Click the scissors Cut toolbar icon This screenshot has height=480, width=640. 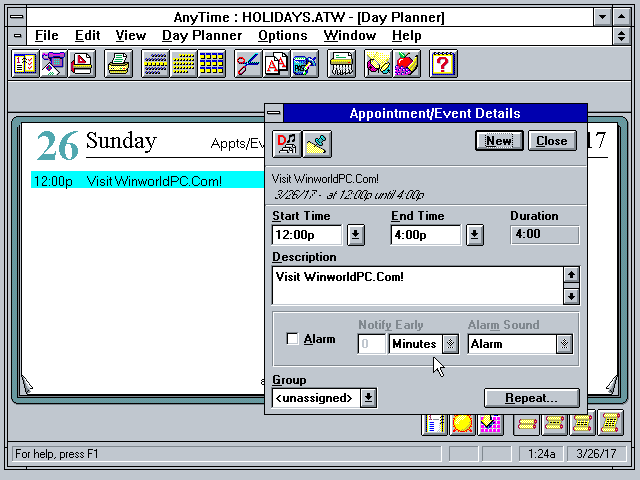point(248,64)
